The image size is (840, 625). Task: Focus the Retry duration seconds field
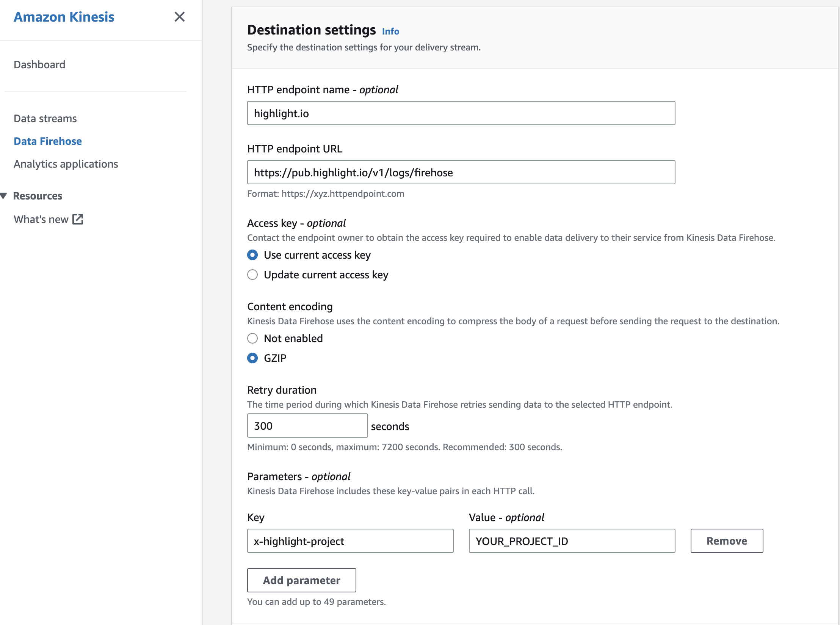click(x=307, y=426)
